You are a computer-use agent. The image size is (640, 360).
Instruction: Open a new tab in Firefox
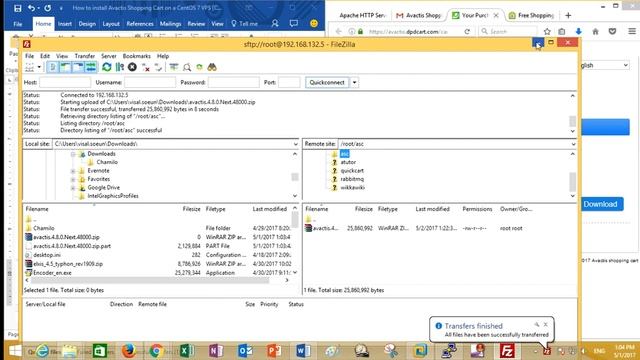pyautogui.click(x=568, y=16)
